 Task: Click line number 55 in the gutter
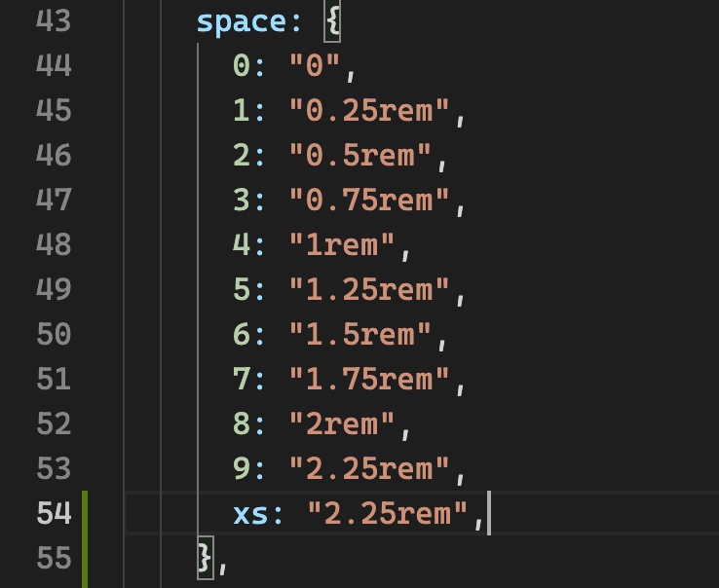[x=54, y=559]
